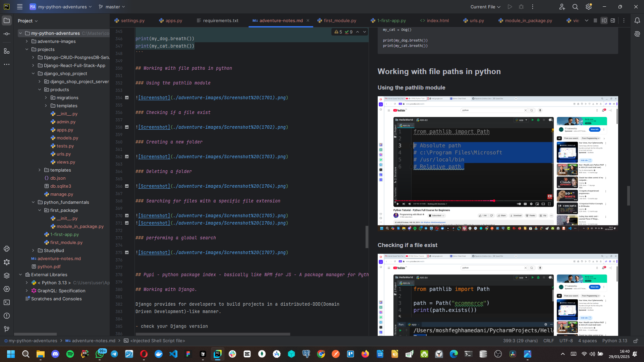Jump to previous highlighted problem arrow
Image resolution: width=644 pixels, height=362 pixels.
pos(358,32)
